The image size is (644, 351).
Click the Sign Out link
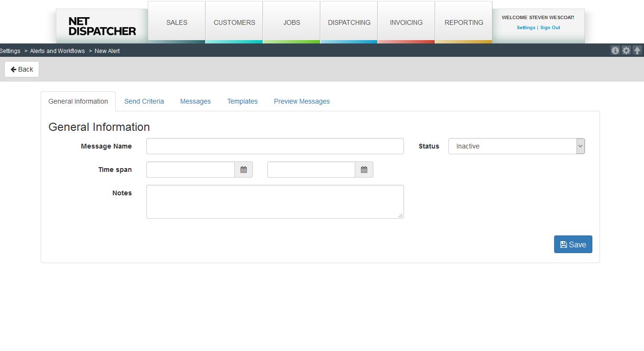(x=550, y=28)
